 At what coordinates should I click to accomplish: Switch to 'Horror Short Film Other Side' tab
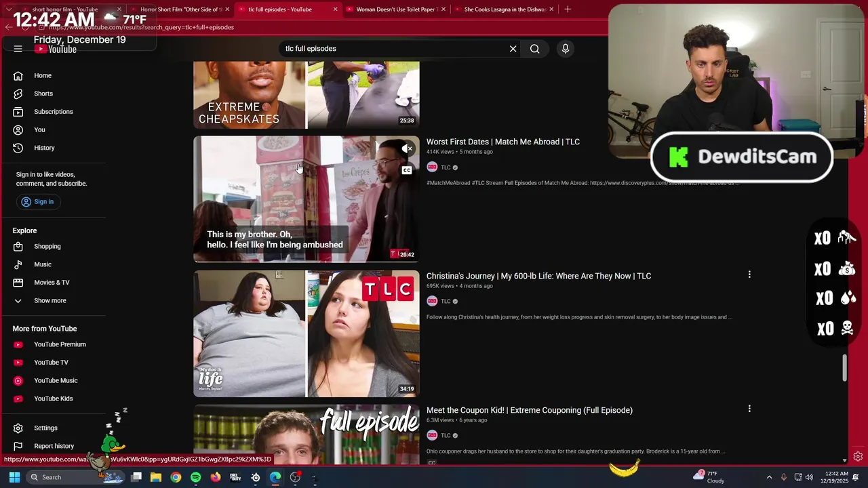179,9
